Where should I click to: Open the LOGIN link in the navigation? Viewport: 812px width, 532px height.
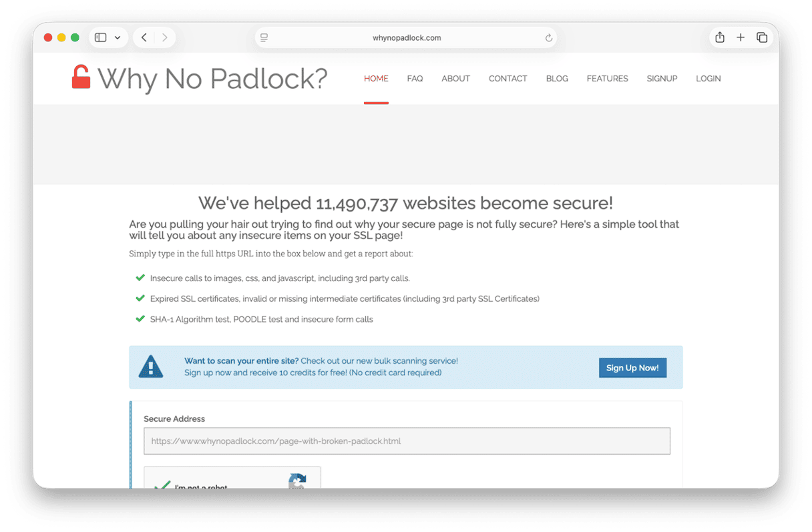pos(708,79)
